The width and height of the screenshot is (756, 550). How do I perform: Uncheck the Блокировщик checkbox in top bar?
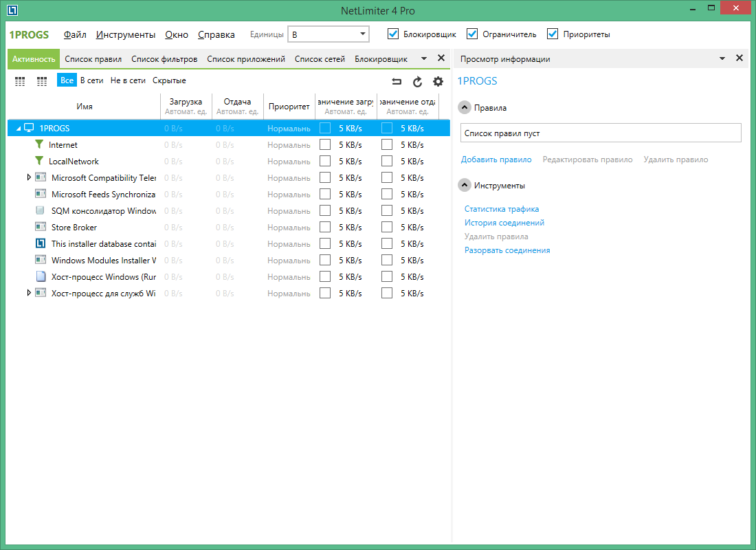point(393,34)
